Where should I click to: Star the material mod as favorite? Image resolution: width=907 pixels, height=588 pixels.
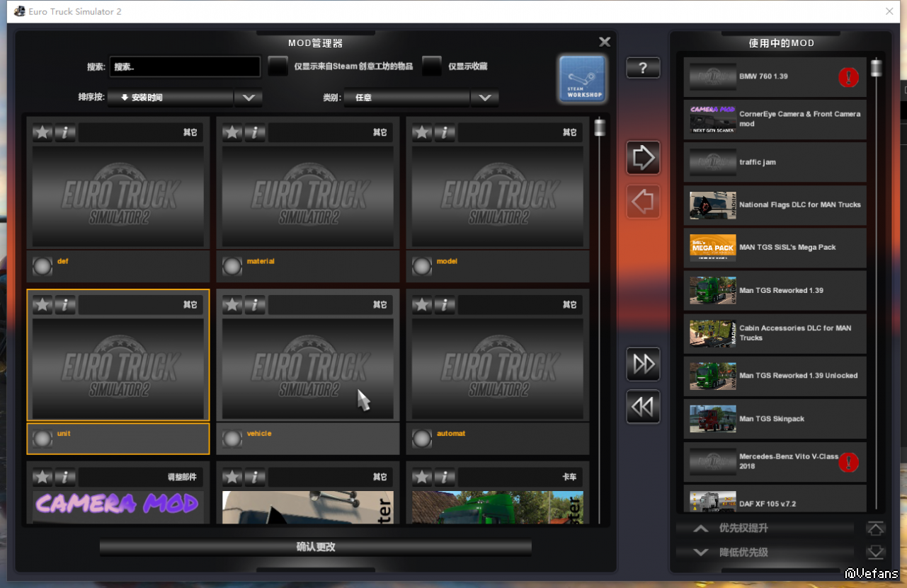click(232, 132)
